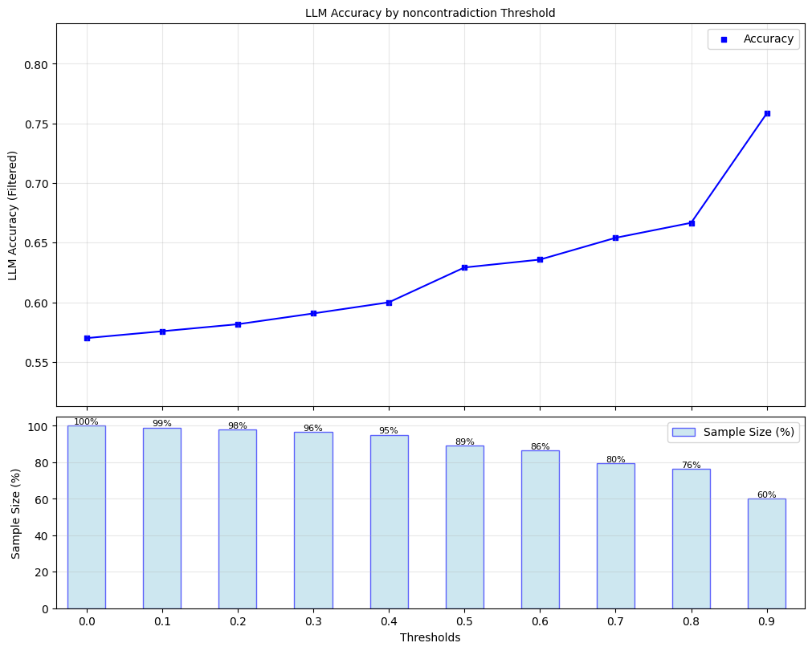Click the Sample Size (%) y-axis label
The image size is (812, 651).
(x=15, y=513)
